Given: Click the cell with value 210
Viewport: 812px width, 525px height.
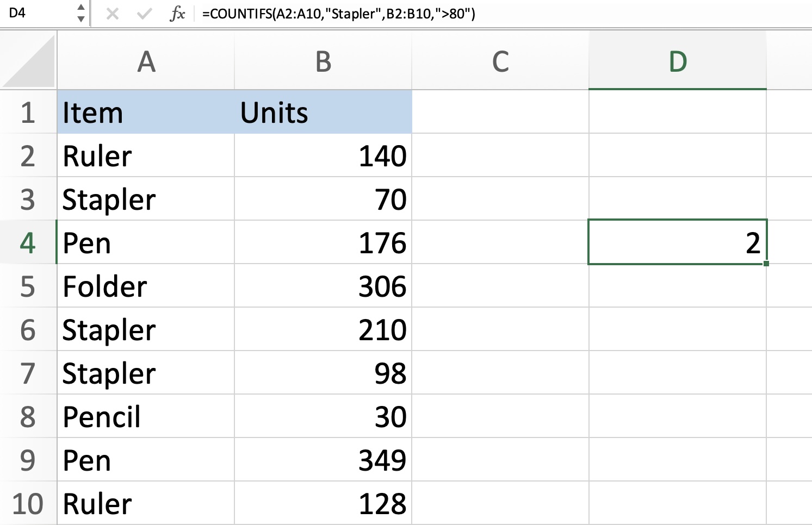Looking at the screenshot, I should click(323, 329).
